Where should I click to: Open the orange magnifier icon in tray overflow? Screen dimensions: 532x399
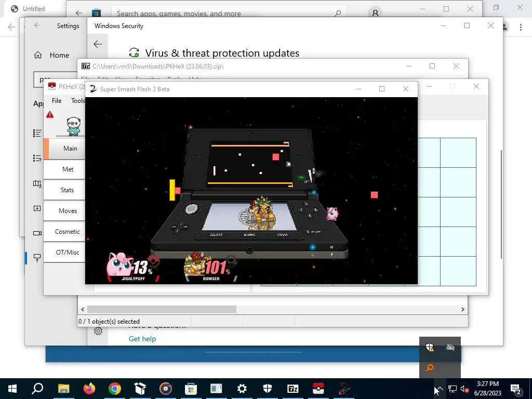click(430, 367)
